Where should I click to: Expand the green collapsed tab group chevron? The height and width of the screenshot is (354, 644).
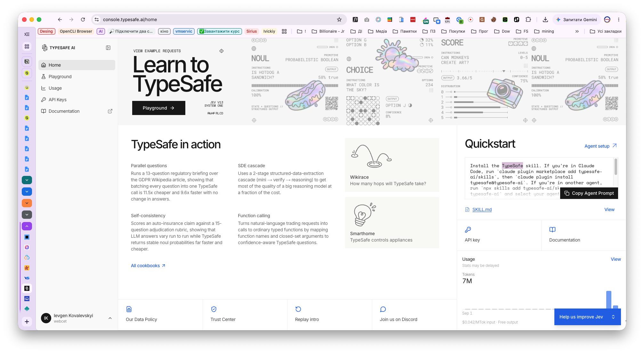pos(27,180)
